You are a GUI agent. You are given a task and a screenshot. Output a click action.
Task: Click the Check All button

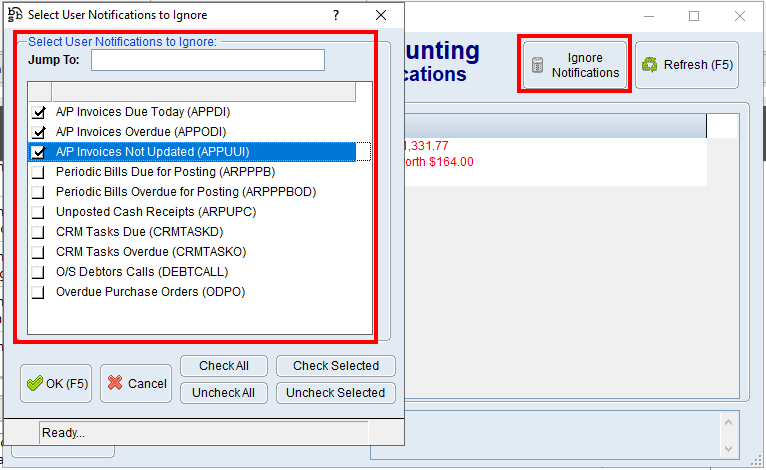click(x=224, y=366)
